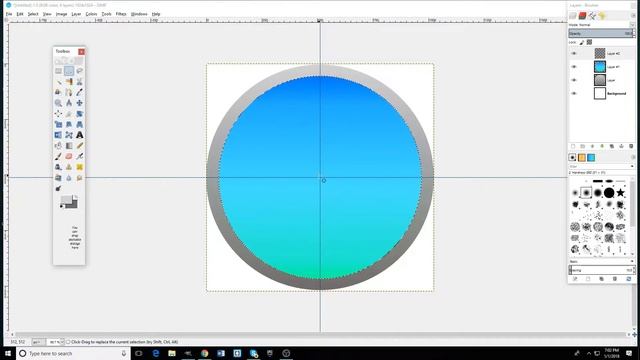Open the File menu
This screenshot has height=360, width=640.
pyautogui.click(x=9, y=14)
